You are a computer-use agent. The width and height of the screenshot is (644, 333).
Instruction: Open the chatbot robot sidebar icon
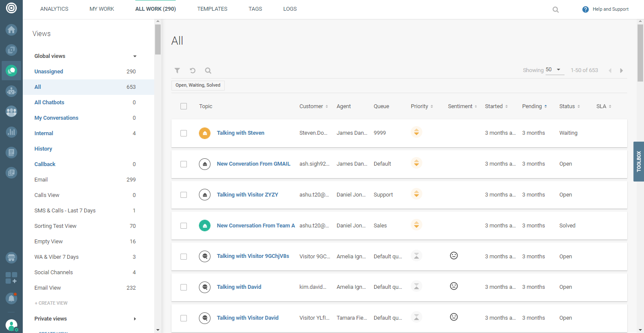[x=11, y=91]
